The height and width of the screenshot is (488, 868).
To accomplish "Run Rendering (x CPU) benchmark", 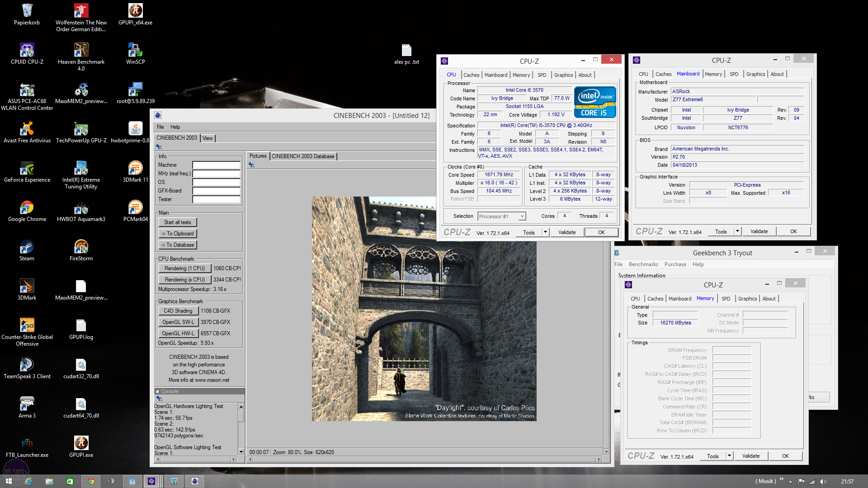I will (184, 280).
